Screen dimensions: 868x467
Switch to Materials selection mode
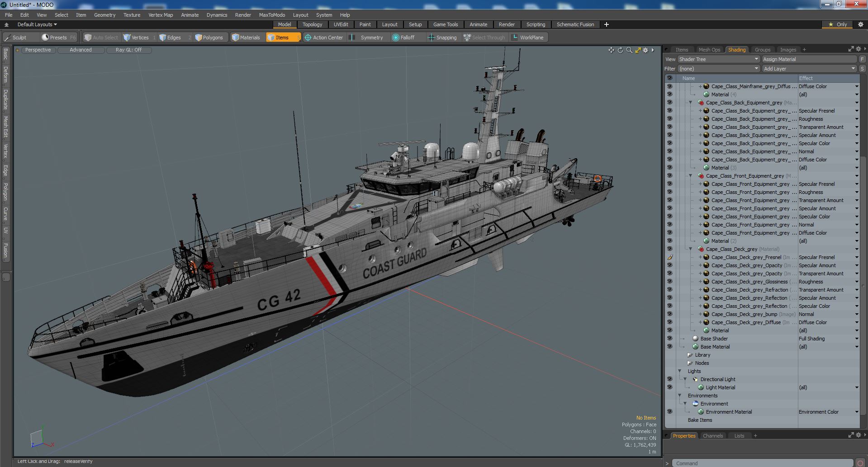247,38
